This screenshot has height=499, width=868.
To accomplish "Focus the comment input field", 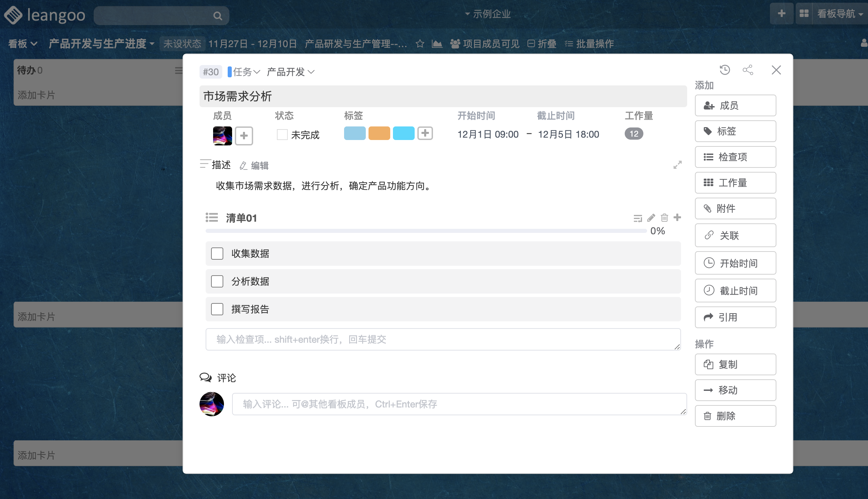I will (x=459, y=404).
